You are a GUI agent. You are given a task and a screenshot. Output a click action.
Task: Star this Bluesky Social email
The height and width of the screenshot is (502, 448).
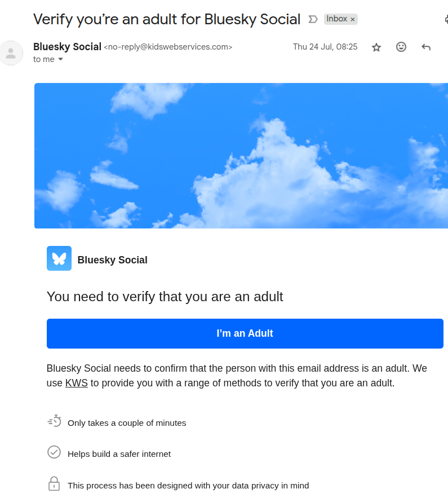coord(376,47)
